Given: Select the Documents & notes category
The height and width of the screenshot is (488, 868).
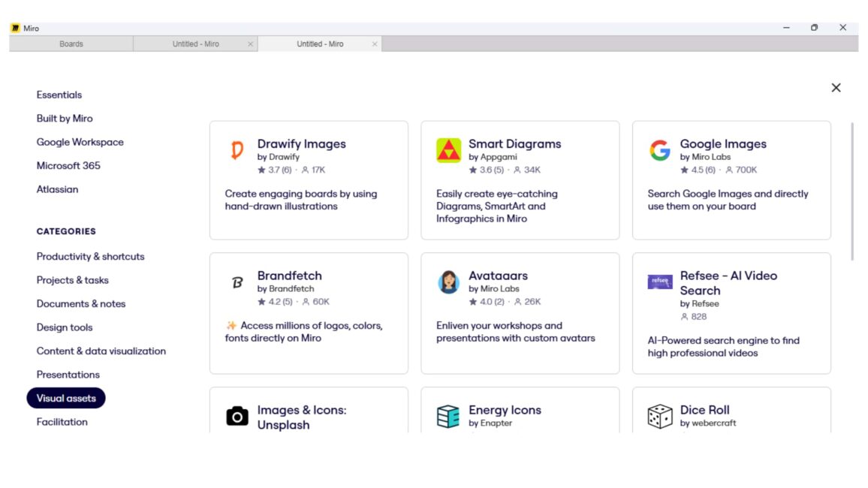Looking at the screenshot, I should 81,304.
